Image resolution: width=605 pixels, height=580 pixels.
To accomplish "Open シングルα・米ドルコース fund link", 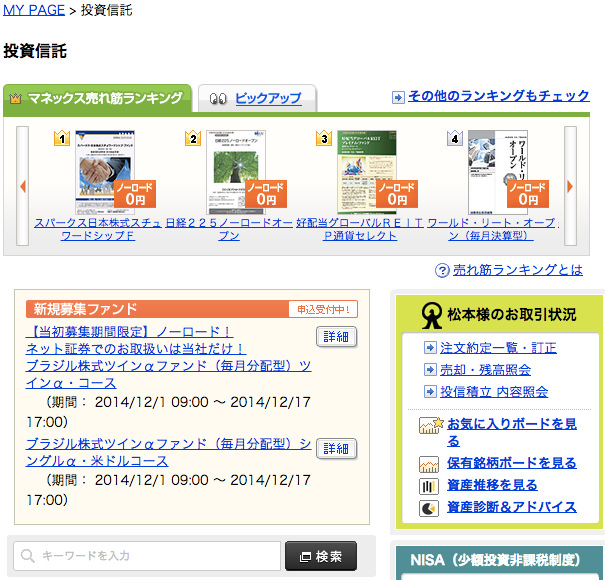I will [168, 452].
